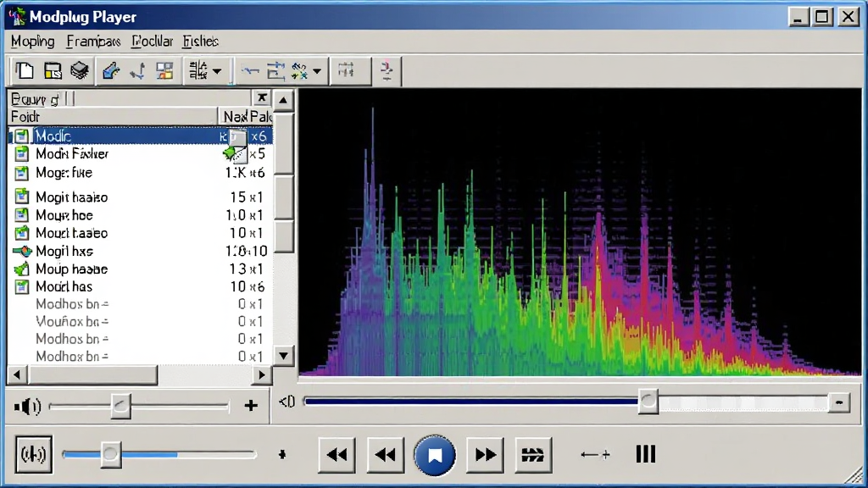868x488 pixels.
Task: Click the minus button at seek bar end
Action: [x=839, y=402]
